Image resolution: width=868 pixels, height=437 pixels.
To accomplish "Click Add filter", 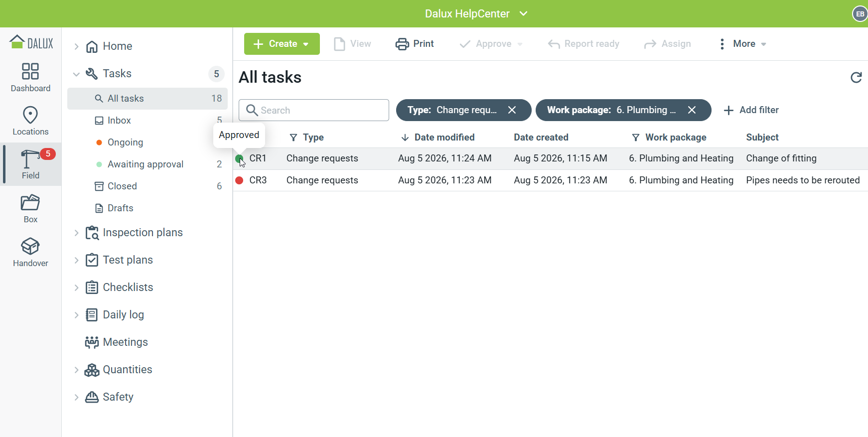I will tap(751, 110).
